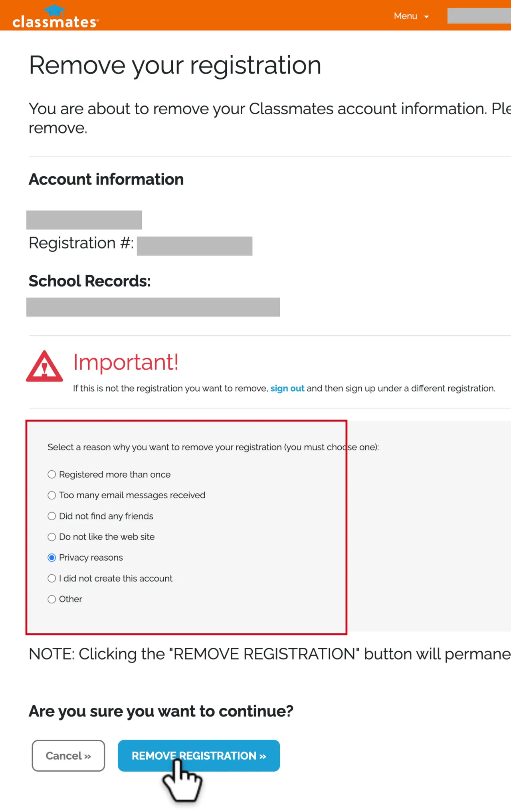Click the graduation cap icon above classmates

[x=54, y=10]
